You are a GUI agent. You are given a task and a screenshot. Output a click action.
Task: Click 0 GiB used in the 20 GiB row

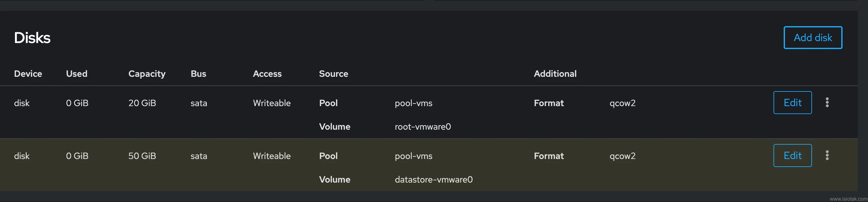tap(77, 103)
